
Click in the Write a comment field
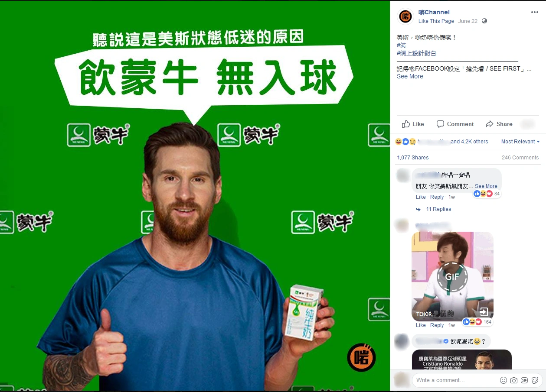[455, 380]
